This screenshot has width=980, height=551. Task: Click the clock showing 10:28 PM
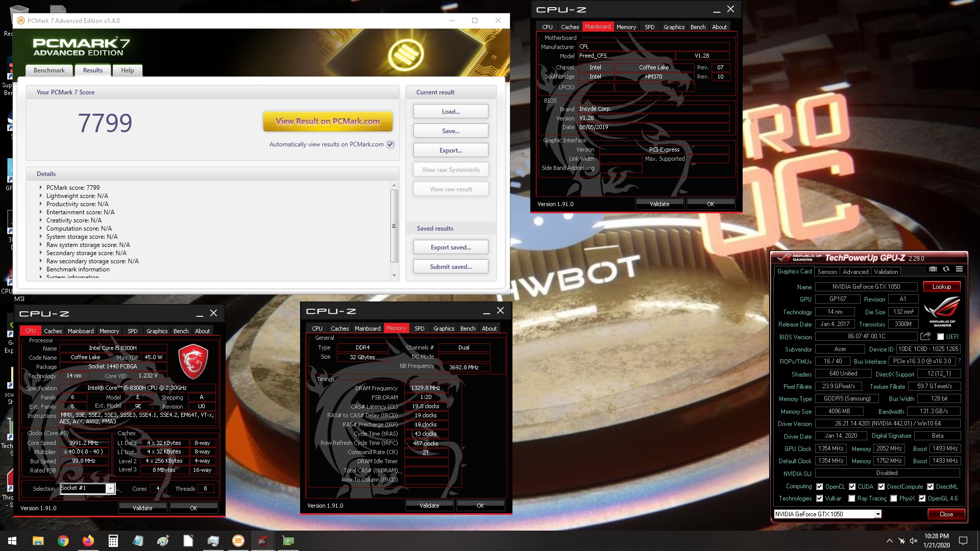coord(936,536)
